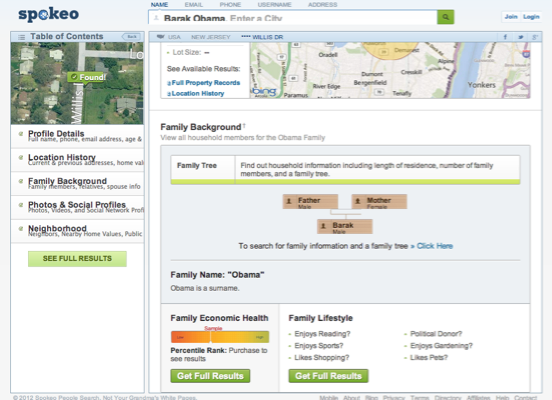The width and height of the screenshot is (552, 400).
Task: Click the USA breadcrumb link
Action: coord(174,37)
